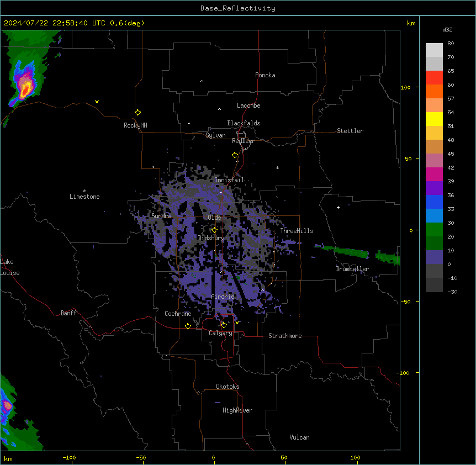Click the asterisk marker above Limestone label
Viewport: 476px width, 465px height.
(x=84, y=191)
